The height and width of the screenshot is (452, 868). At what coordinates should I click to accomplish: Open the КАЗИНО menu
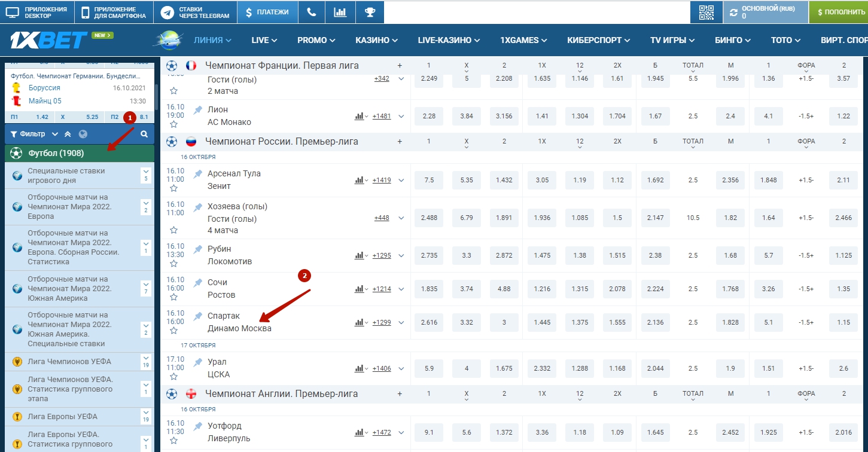(377, 40)
